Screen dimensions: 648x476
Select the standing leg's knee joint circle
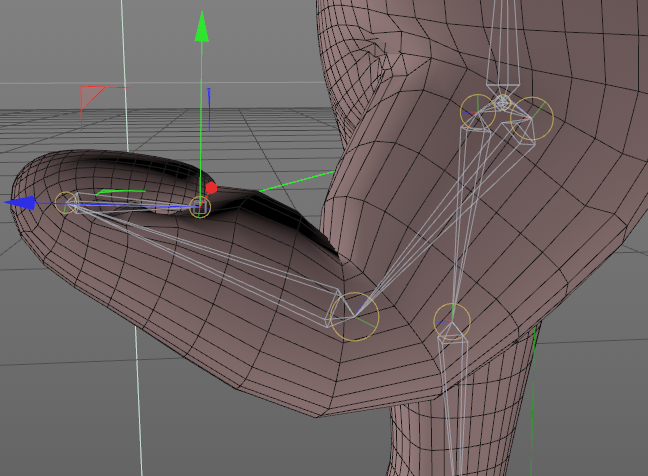452,322
